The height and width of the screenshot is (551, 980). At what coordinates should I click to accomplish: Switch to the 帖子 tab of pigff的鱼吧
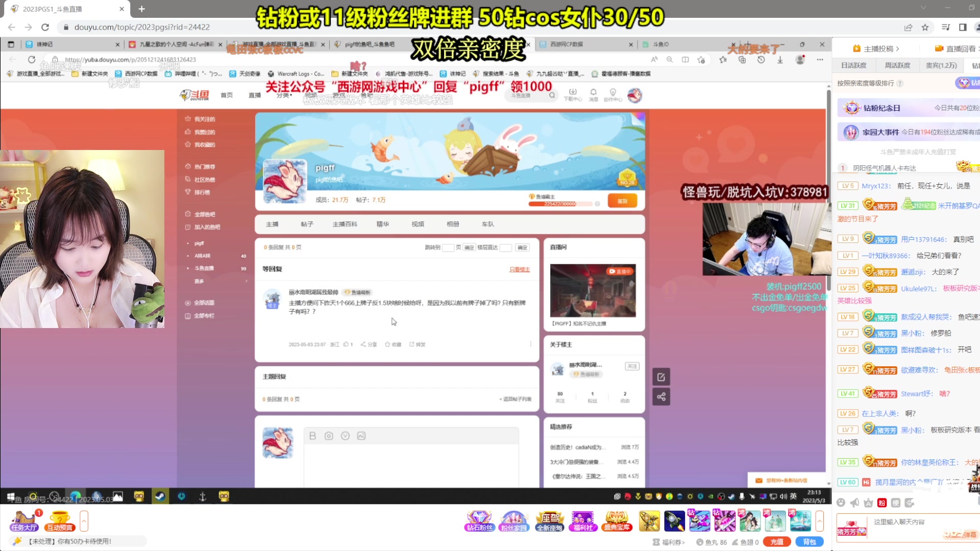pyautogui.click(x=306, y=224)
